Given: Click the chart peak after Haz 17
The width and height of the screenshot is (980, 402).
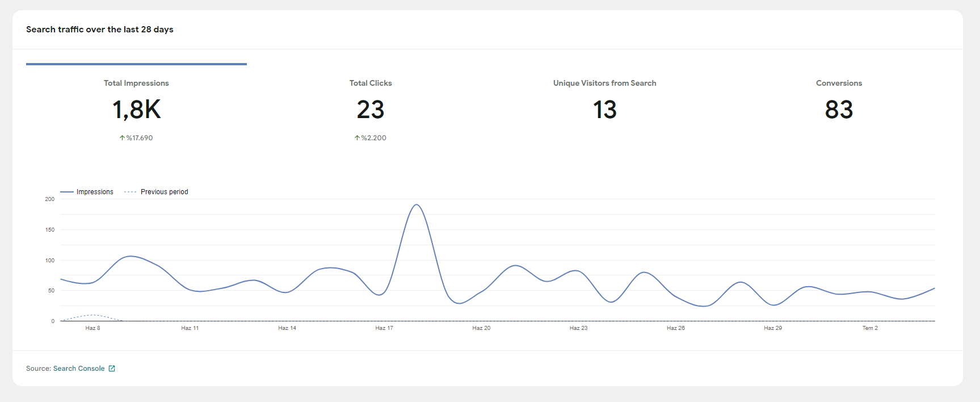Looking at the screenshot, I should pos(417,204).
